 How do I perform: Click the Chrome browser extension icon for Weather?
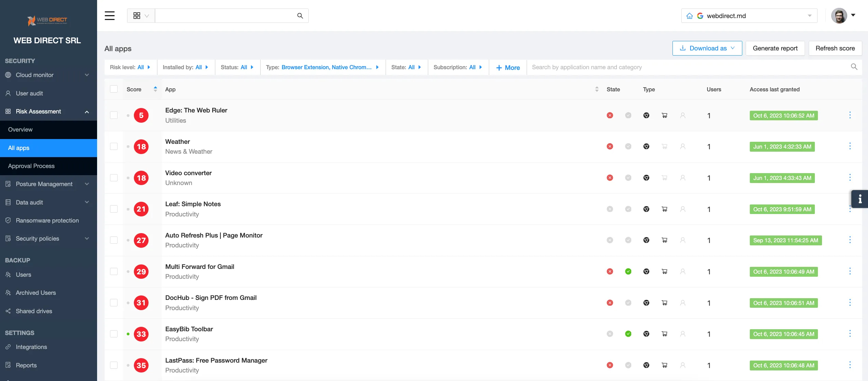646,146
